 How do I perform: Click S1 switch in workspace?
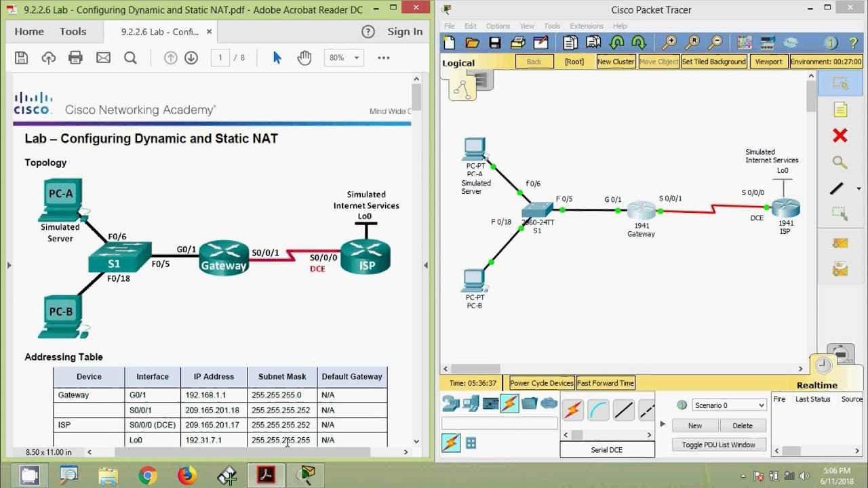tap(538, 211)
